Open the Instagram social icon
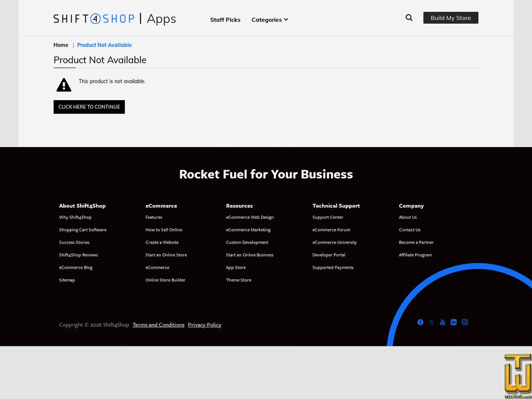532x399 pixels. (465, 322)
